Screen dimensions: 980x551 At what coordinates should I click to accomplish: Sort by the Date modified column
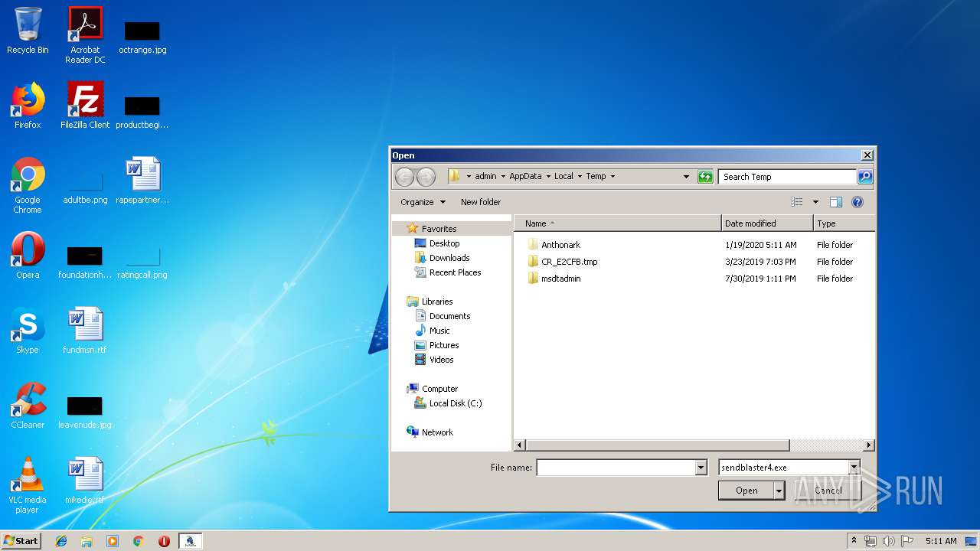pos(767,223)
